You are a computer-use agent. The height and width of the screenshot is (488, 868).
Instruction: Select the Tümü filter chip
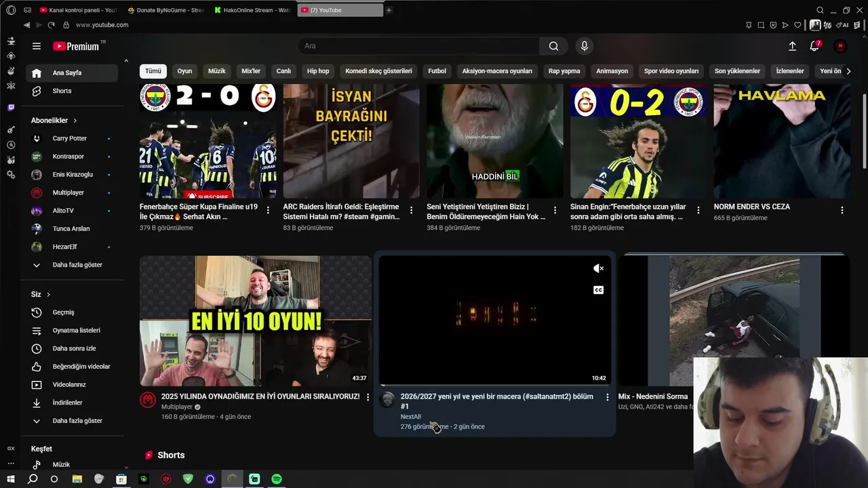tap(153, 71)
